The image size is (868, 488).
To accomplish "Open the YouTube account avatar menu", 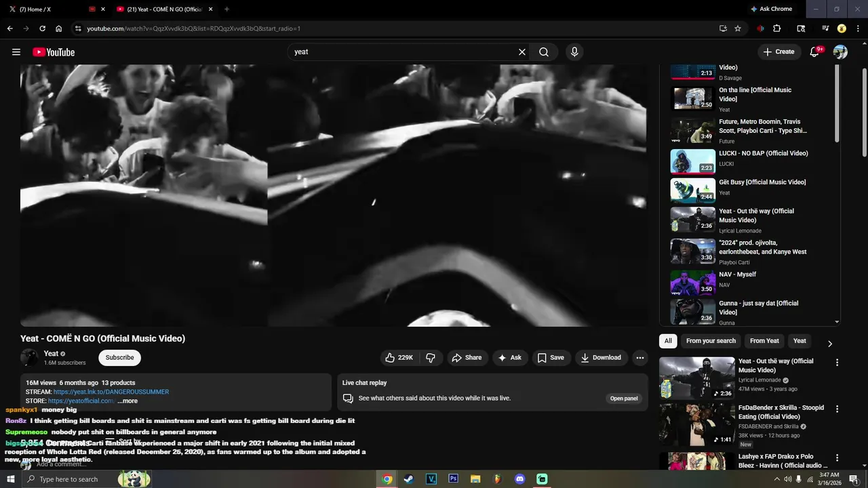I will (840, 52).
